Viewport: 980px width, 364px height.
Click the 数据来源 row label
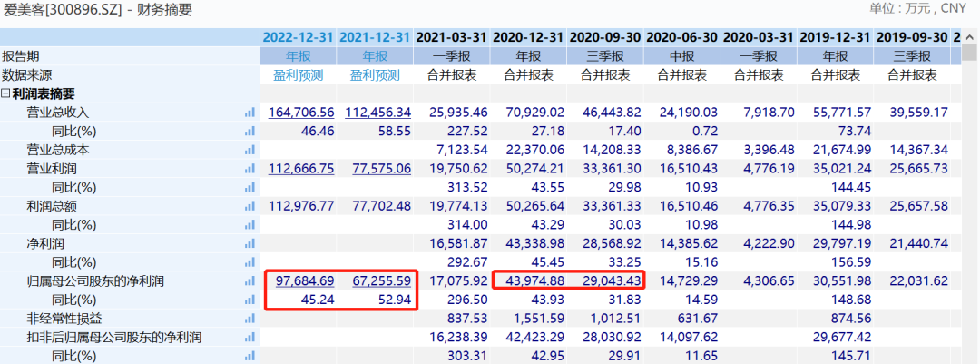point(27,75)
